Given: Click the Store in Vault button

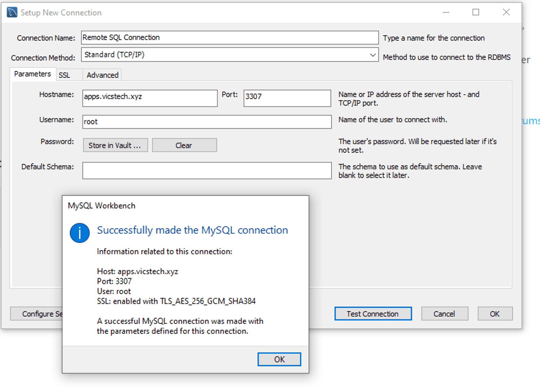Looking at the screenshot, I should [x=115, y=145].
